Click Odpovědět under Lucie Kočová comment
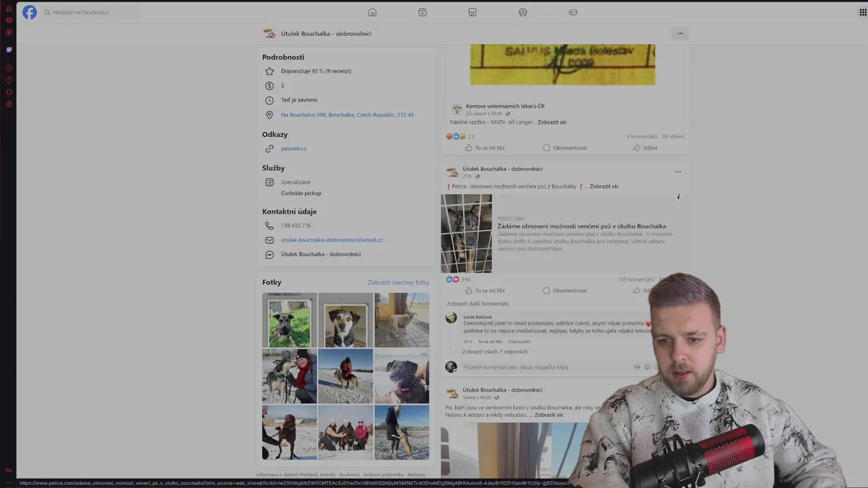Image resolution: width=868 pixels, height=488 pixels. click(x=519, y=342)
